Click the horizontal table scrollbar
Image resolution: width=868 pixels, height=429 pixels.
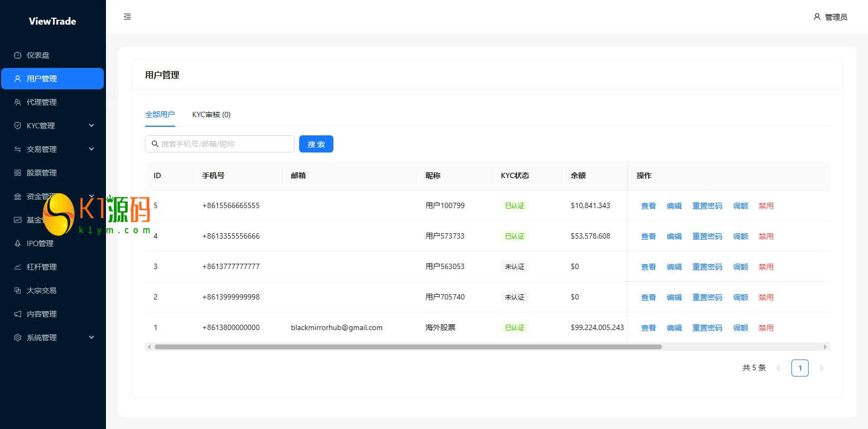pyautogui.click(x=408, y=347)
